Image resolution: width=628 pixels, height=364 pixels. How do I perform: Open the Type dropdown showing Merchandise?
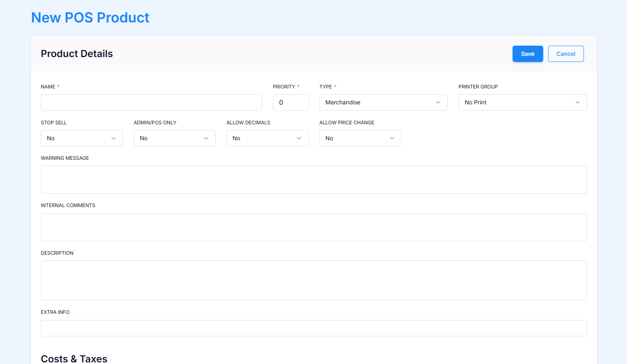coord(383,102)
